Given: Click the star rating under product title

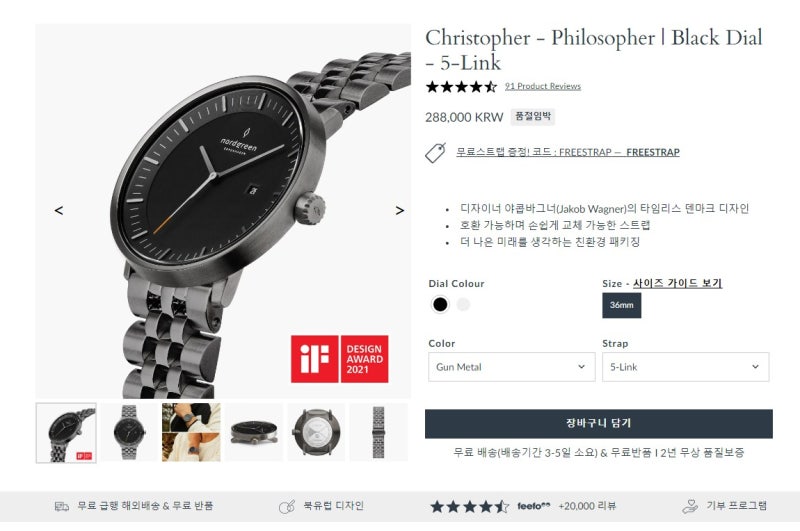Looking at the screenshot, I should 461,87.
